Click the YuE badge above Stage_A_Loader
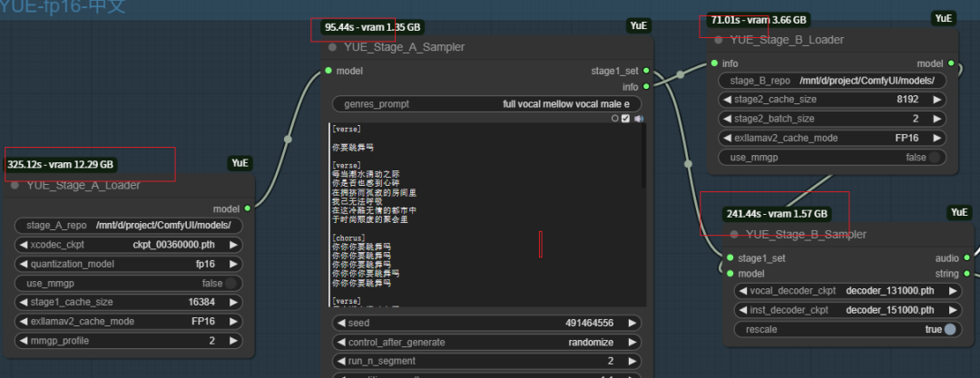This screenshot has height=378, width=980. pos(240,163)
